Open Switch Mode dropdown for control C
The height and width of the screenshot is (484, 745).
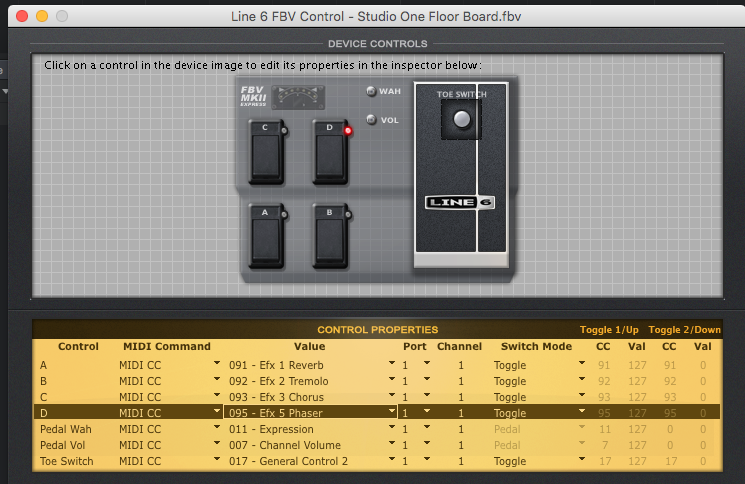pos(582,395)
